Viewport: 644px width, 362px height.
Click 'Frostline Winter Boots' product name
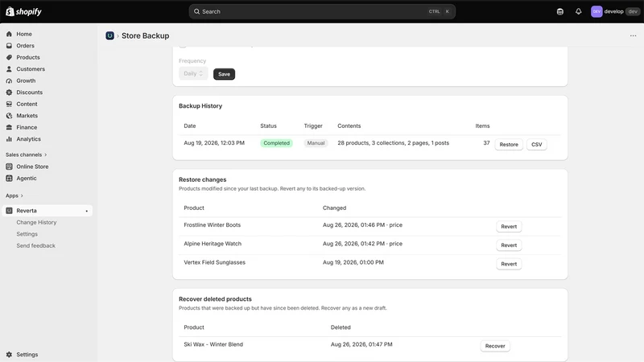[x=212, y=225]
